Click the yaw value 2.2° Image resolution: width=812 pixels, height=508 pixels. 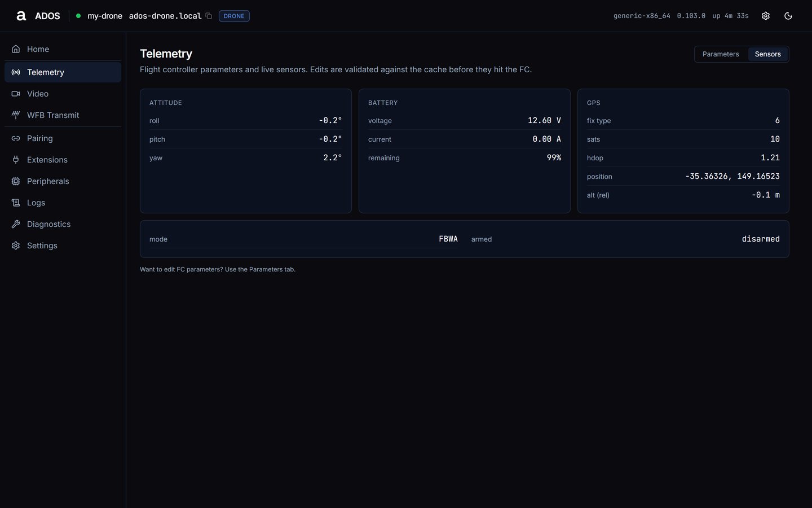(333, 157)
